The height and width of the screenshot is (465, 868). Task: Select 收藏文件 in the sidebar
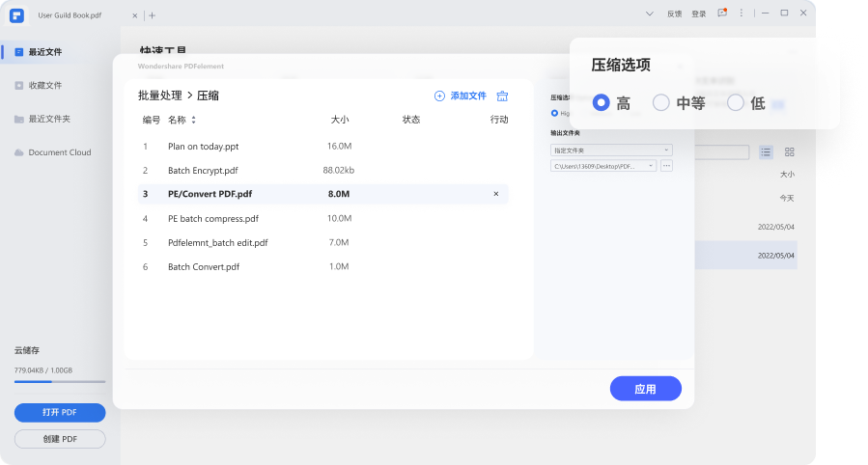pyautogui.click(x=45, y=85)
